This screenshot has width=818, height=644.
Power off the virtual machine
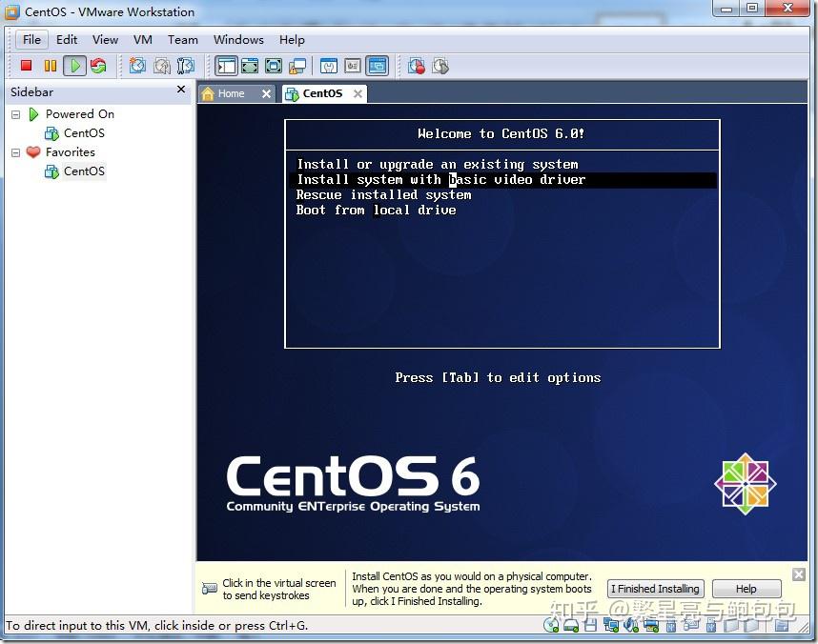tap(27, 65)
